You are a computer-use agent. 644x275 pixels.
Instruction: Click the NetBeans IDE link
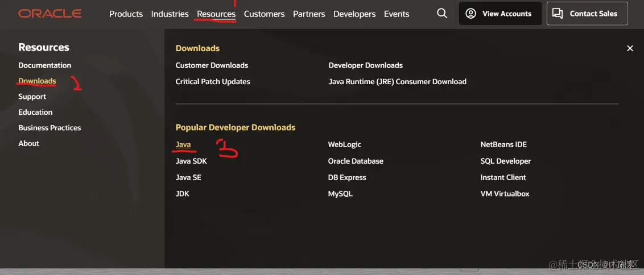click(503, 144)
